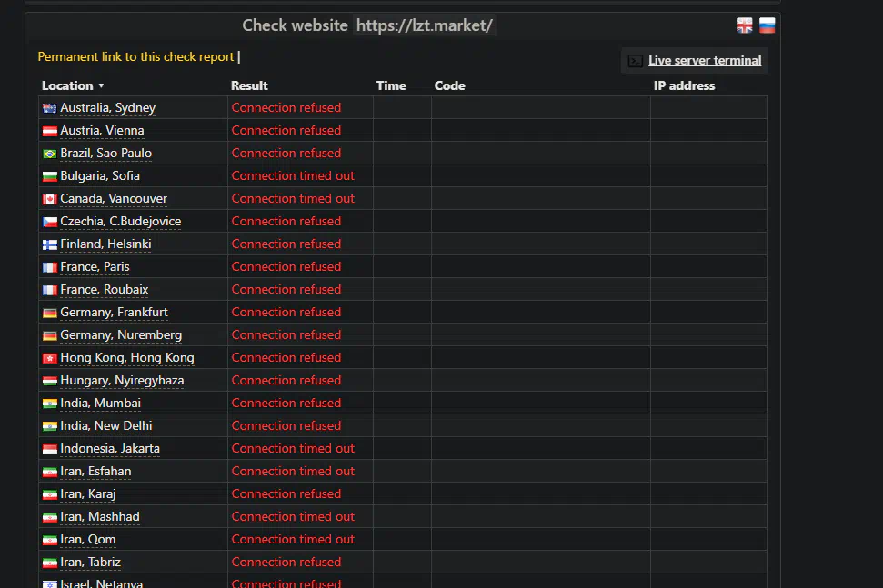This screenshot has width=883, height=588.
Task: Click the Time column header
Action: click(x=391, y=85)
